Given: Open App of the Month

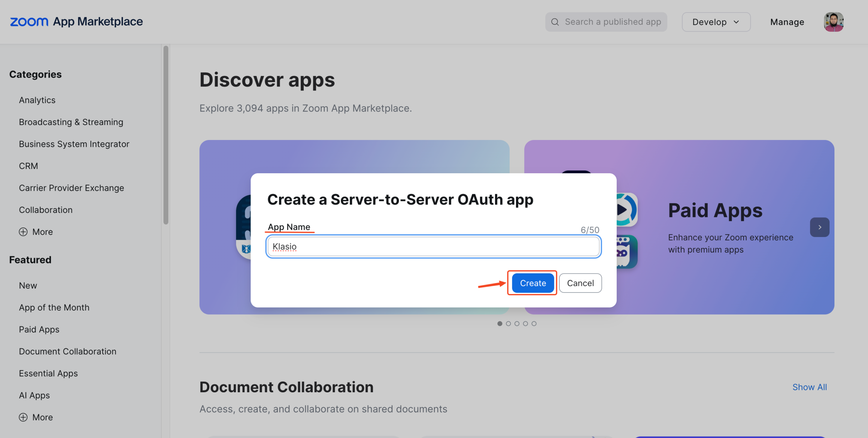Looking at the screenshot, I should click(x=54, y=308).
